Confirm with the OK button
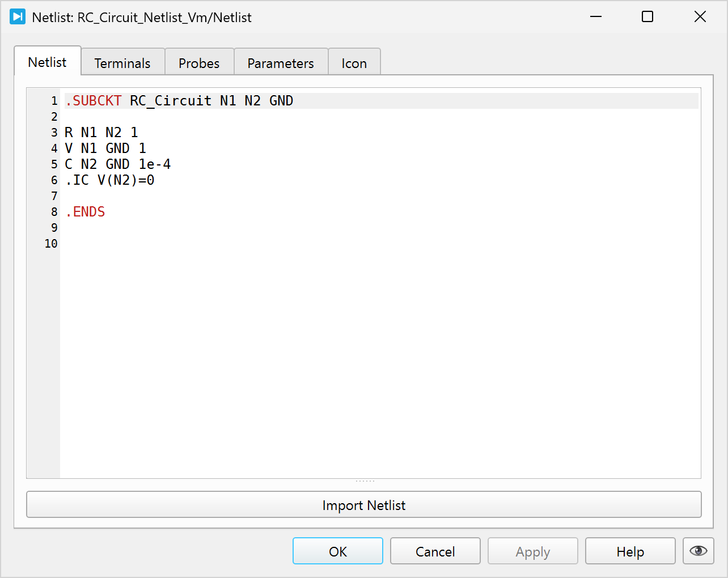This screenshot has width=728, height=578. (x=338, y=551)
